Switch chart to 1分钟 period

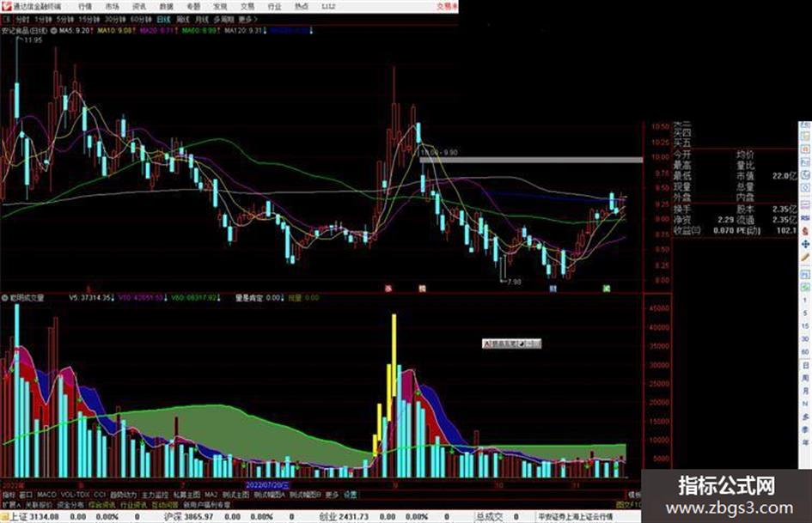coord(43,19)
